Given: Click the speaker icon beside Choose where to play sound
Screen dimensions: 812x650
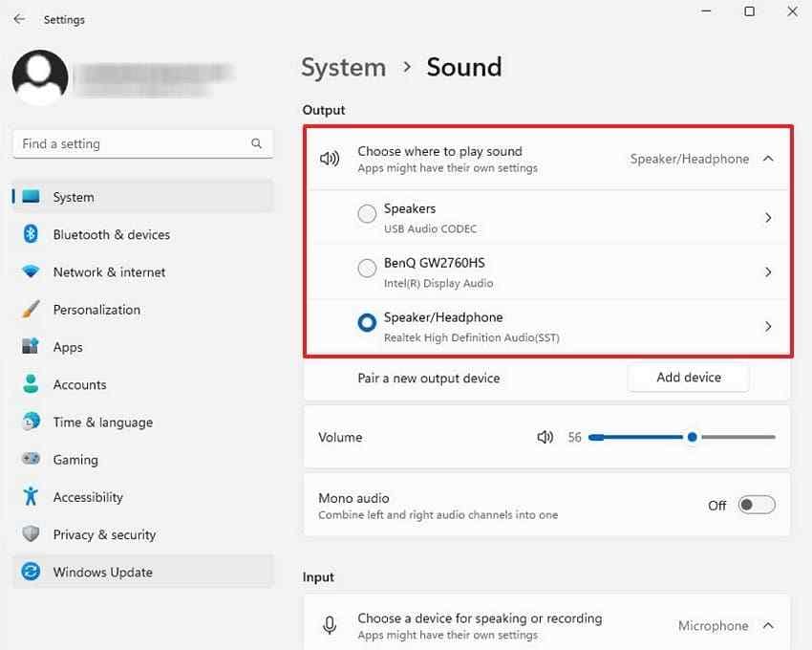Looking at the screenshot, I should click(x=330, y=159).
